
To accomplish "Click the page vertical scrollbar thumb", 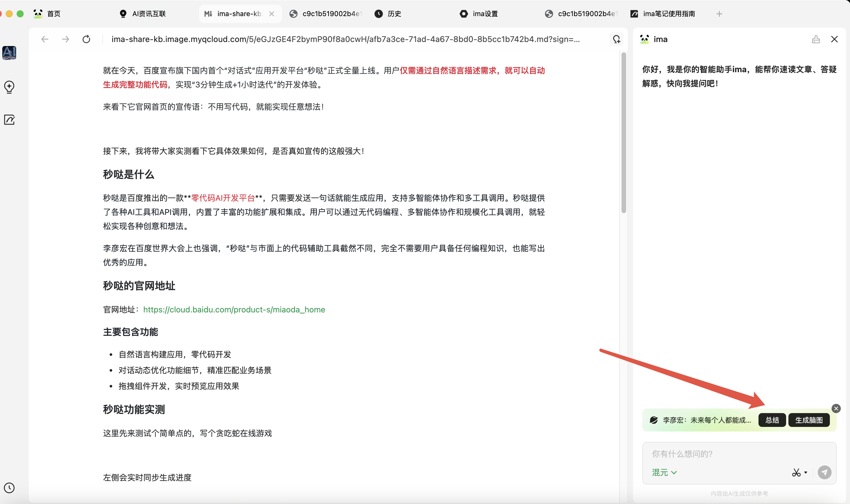I will [624, 132].
